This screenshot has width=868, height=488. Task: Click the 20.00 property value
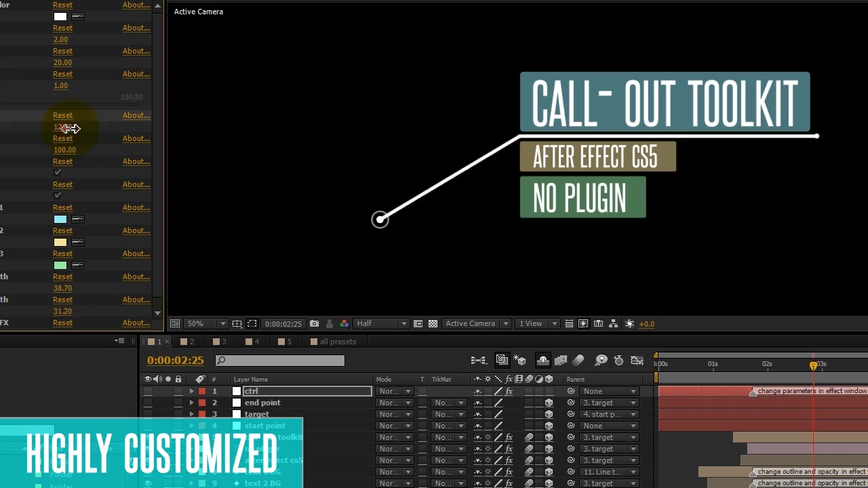pos(62,62)
